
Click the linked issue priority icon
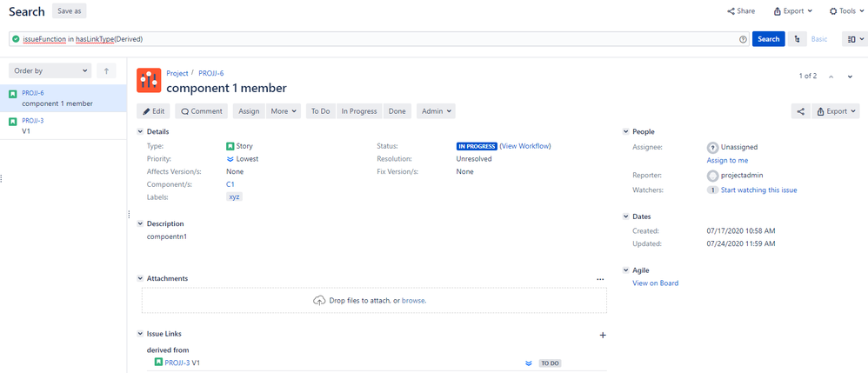point(528,363)
